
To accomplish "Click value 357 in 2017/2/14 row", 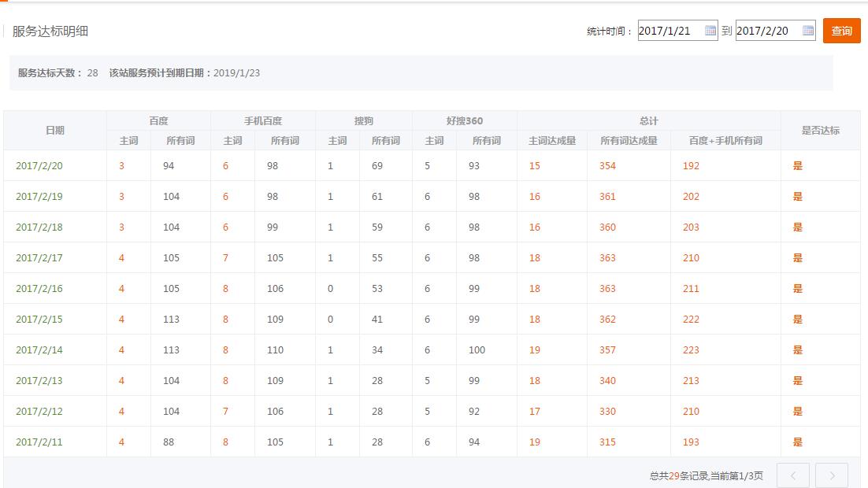I will click(607, 349).
